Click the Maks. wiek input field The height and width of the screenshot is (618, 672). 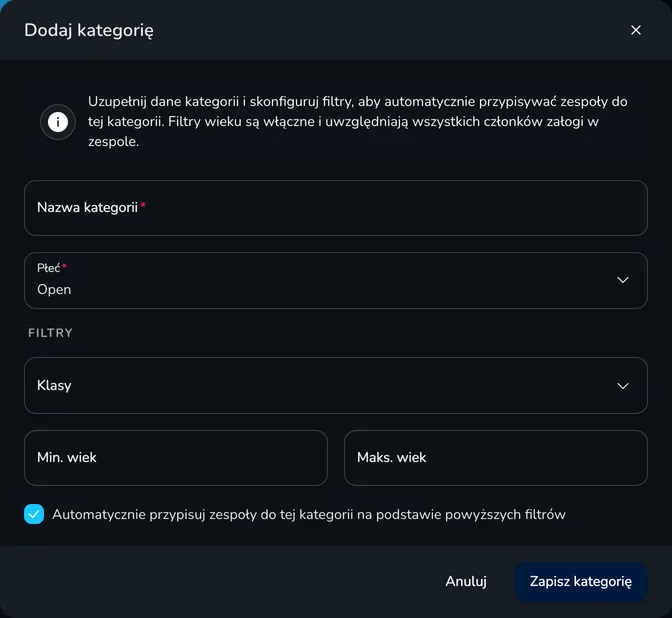[495, 458]
